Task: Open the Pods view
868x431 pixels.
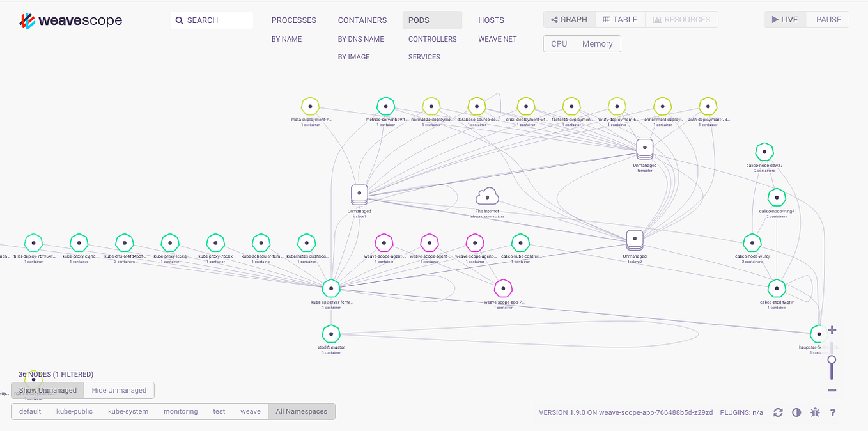Action: tap(432, 20)
